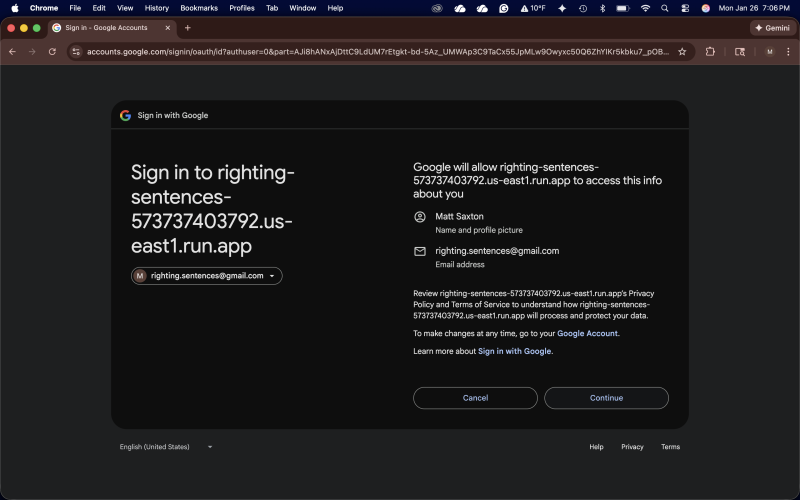Screen dimensions: 800x500
Task: Open the English (United States) language dropdown
Action: (x=166, y=447)
